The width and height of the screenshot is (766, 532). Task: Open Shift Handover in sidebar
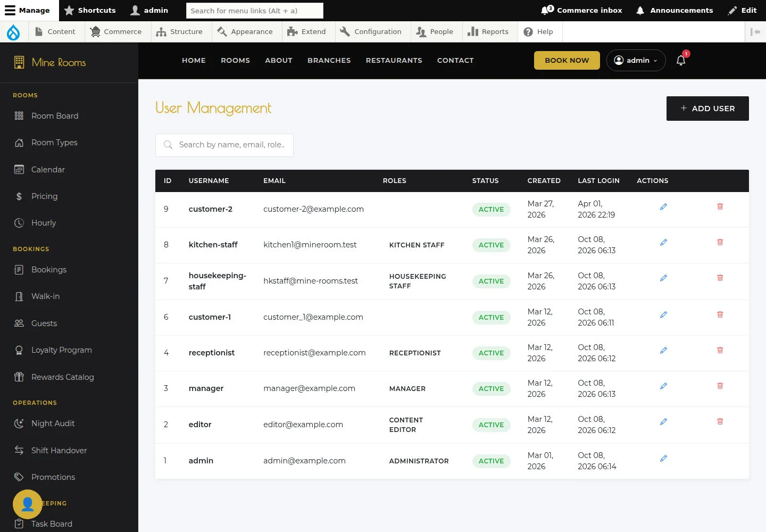(69, 451)
